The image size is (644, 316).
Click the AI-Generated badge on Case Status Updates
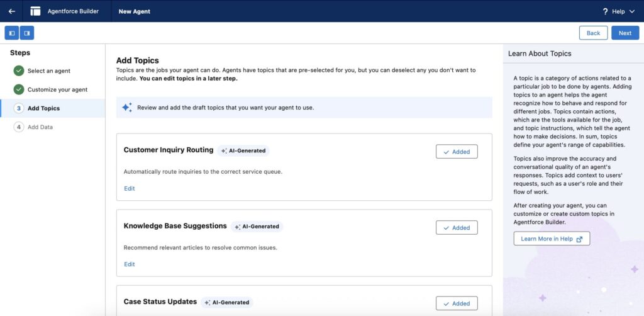pos(226,302)
